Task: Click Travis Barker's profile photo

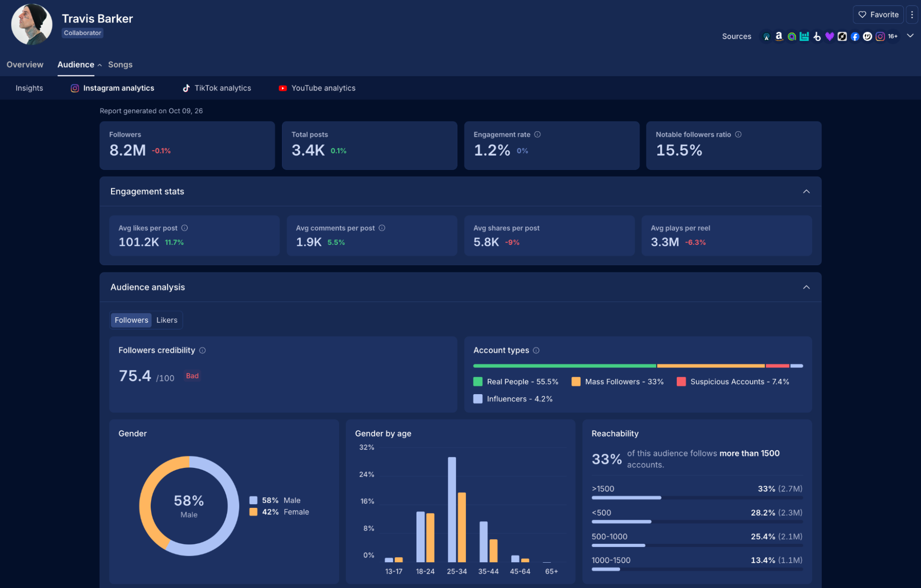Action: tap(32, 24)
